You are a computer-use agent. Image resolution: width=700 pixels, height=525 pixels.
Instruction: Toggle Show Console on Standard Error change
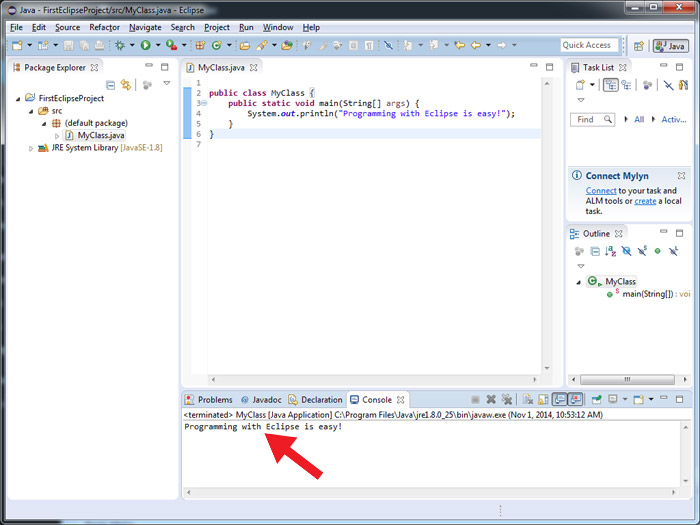pyautogui.click(x=576, y=399)
